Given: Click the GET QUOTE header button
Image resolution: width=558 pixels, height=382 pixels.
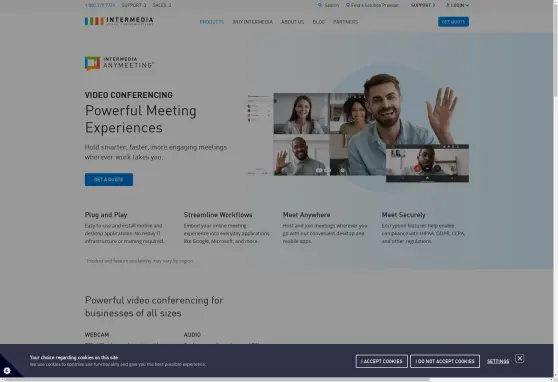Looking at the screenshot, I should click(453, 22).
